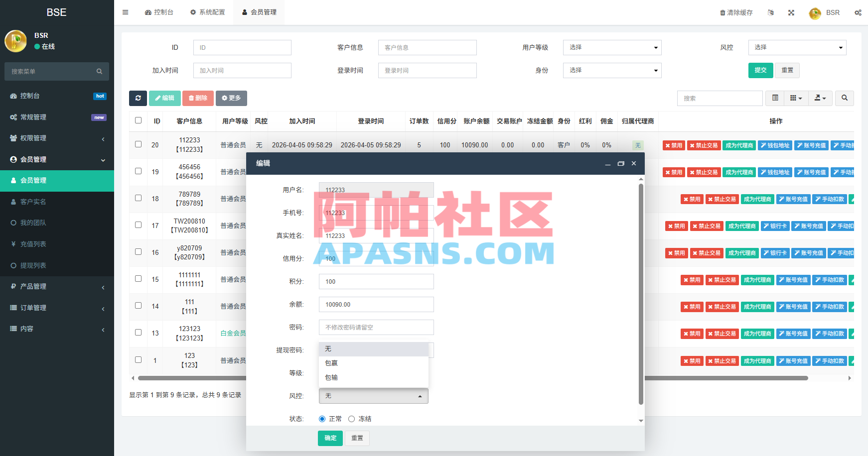Open the settings cogs icon at top right
The height and width of the screenshot is (456, 868).
(858, 12)
